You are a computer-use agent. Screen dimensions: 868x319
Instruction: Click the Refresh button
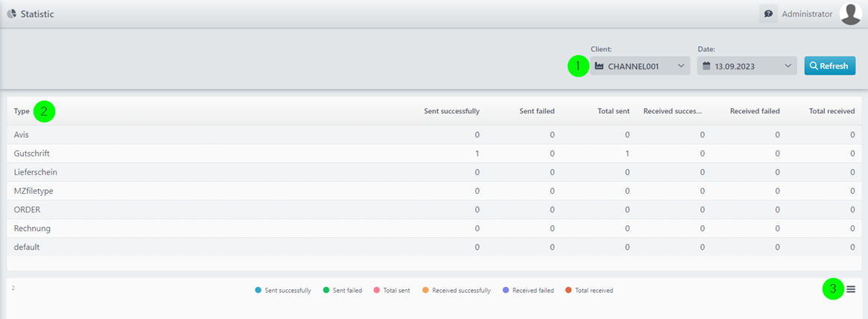[830, 66]
